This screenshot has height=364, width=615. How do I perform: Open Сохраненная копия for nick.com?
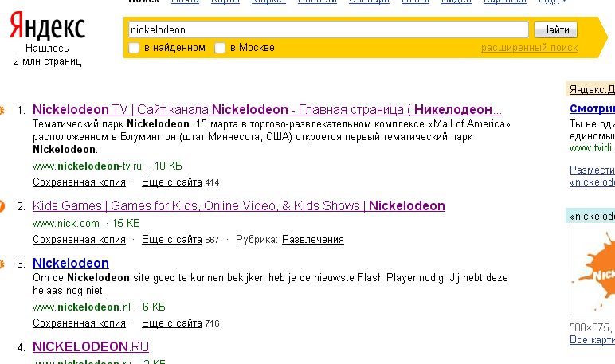click(79, 239)
